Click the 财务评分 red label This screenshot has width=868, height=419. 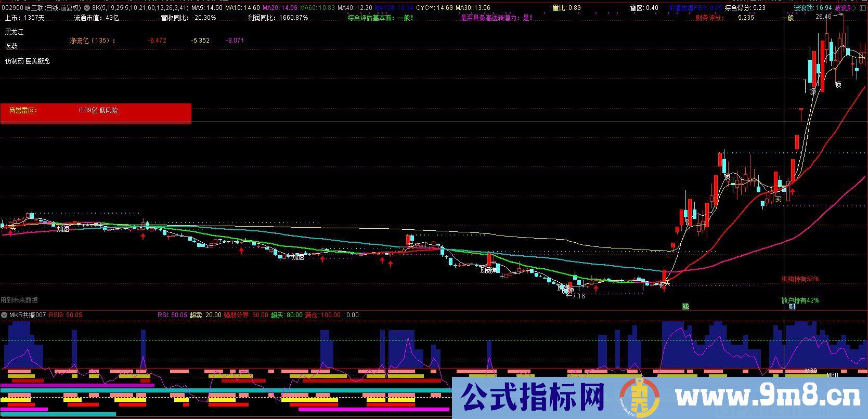(x=710, y=18)
